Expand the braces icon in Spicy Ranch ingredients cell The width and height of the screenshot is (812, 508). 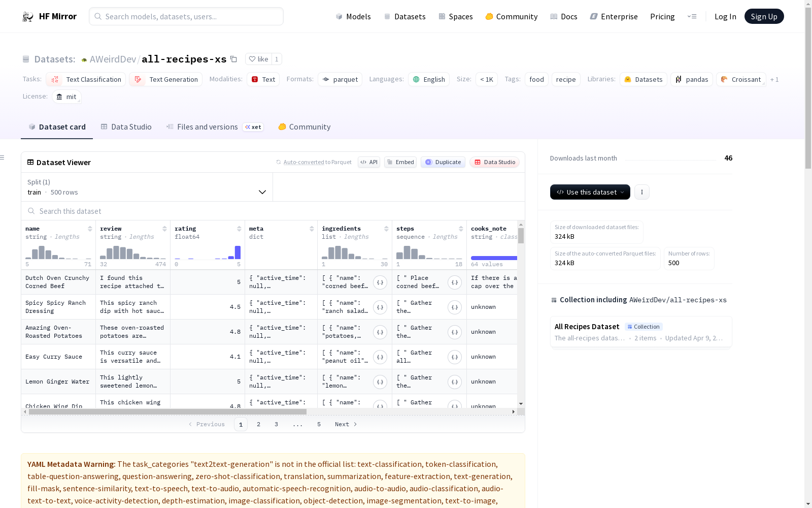coord(380,307)
